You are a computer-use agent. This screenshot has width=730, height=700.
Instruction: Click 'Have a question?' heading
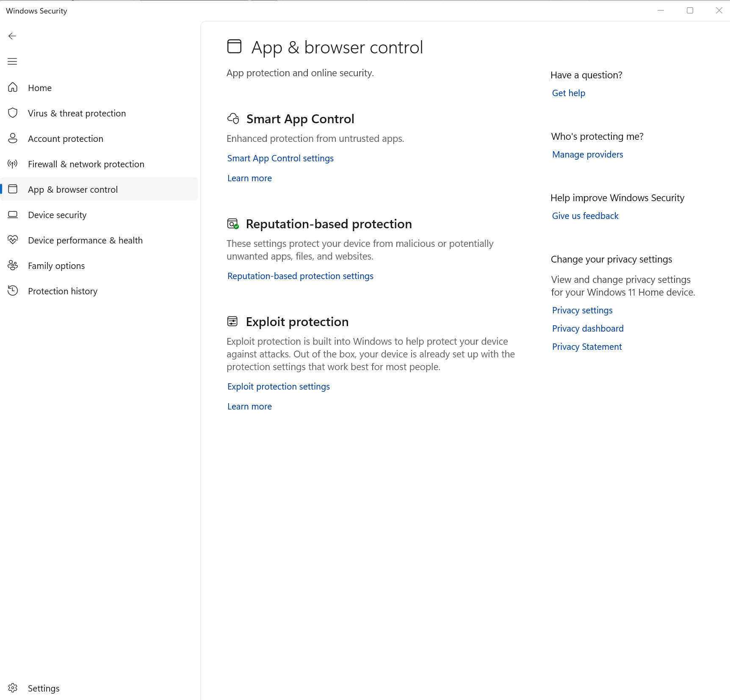586,75
